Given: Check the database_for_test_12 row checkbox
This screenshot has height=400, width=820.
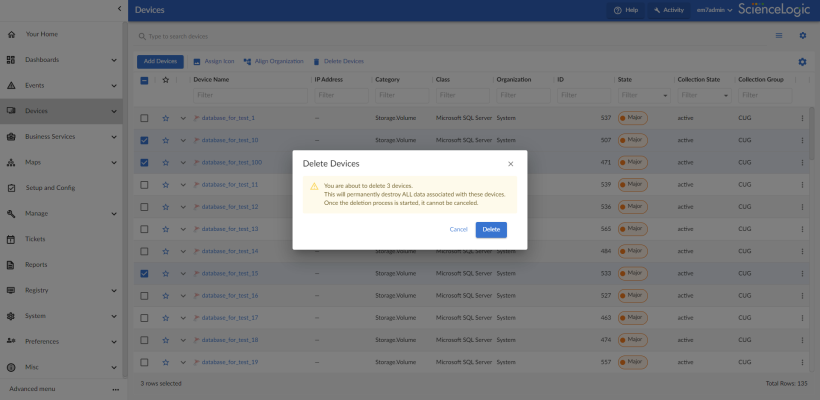Looking at the screenshot, I should pos(144,207).
